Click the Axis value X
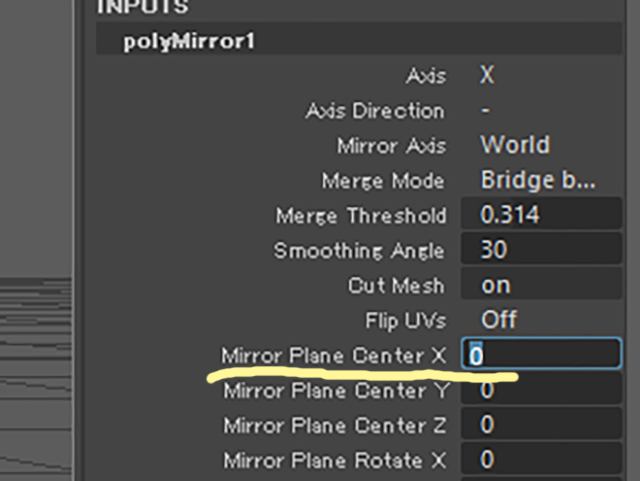The height and width of the screenshot is (481, 640). click(x=487, y=75)
